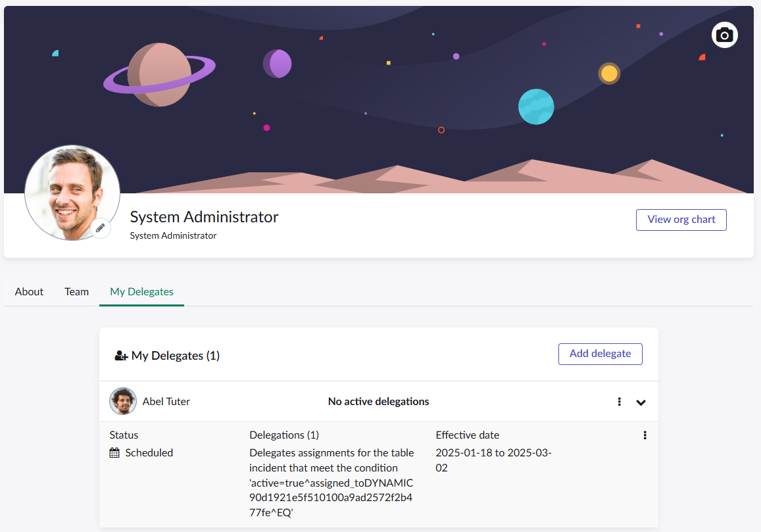Click the calendar icon beside Scheduled
Image resolution: width=761 pixels, height=532 pixels.
pyautogui.click(x=114, y=452)
